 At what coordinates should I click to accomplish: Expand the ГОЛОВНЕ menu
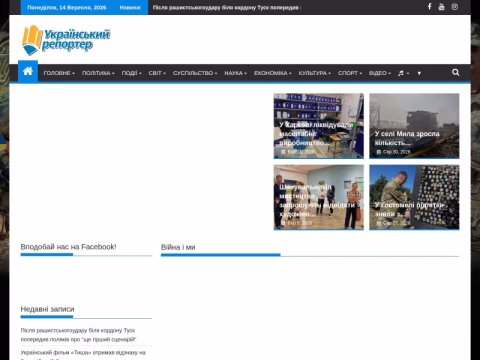point(59,73)
